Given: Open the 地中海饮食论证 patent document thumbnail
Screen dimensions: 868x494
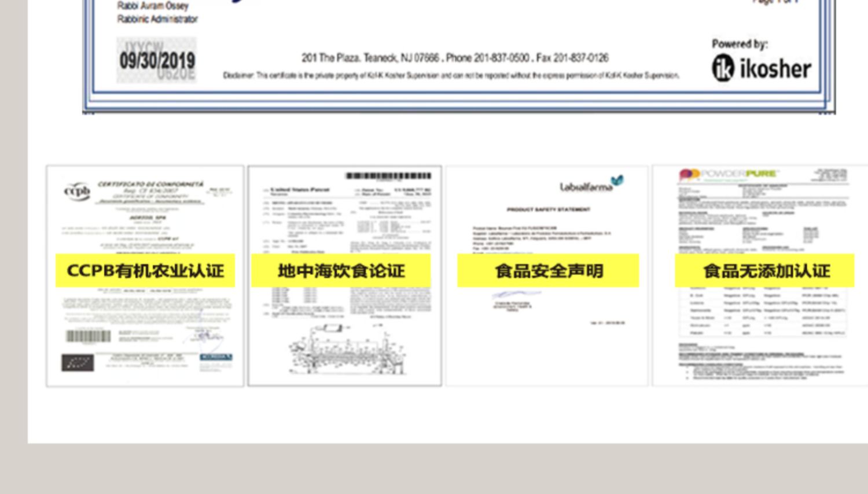Looking at the screenshot, I should 345,276.
